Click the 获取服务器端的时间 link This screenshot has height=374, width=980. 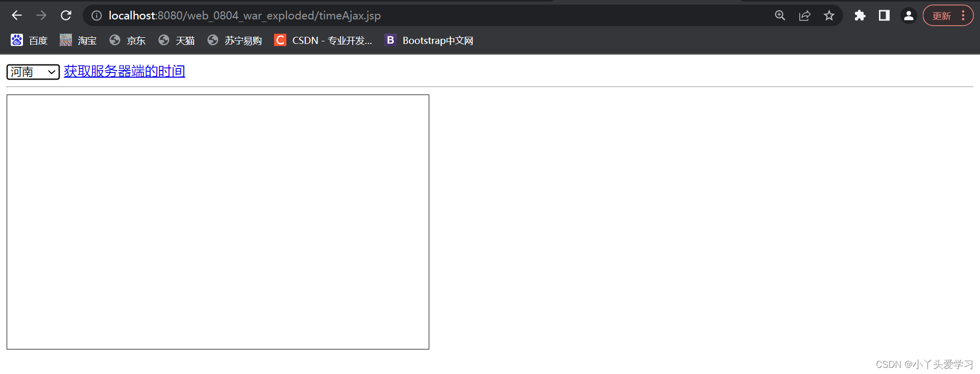click(125, 72)
